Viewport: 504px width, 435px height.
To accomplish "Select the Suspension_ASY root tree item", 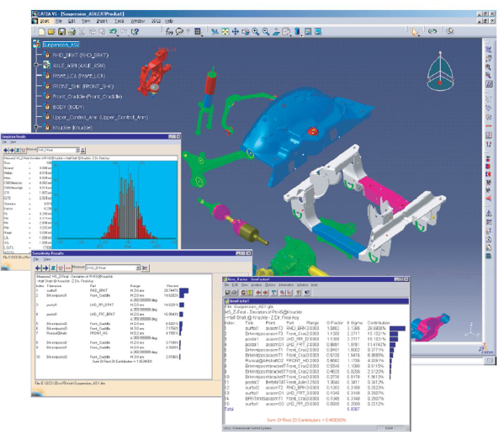I will point(61,45).
